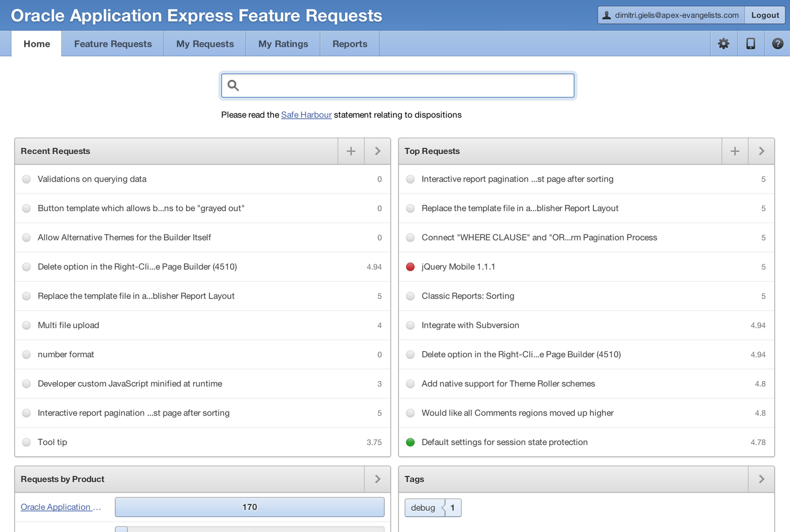Open the Feature Requests tab

pos(113,44)
